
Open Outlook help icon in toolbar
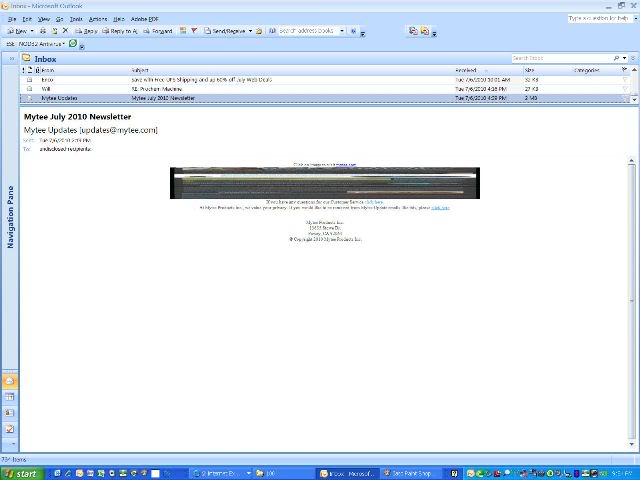[353, 31]
